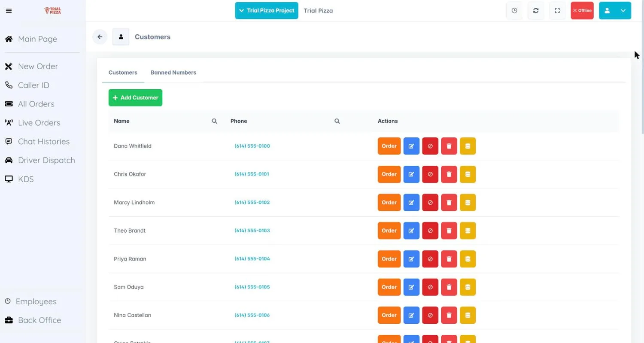Image resolution: width=644 pixels, height=343 pixels.
Task: Ban Dana Whitfield's phone number
Action: coord(430,146)
